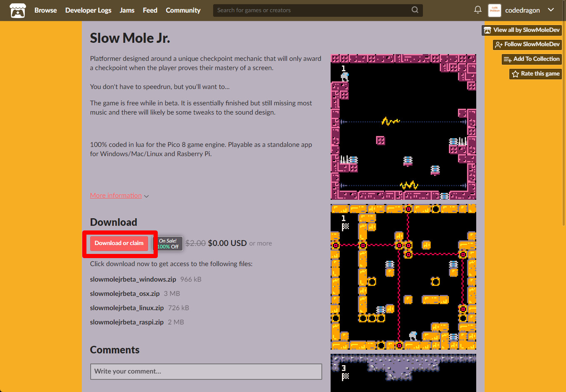This screenshot has width=566, height=392.
Task: Click the On Sale 100% Off badge
Action: 168,244
